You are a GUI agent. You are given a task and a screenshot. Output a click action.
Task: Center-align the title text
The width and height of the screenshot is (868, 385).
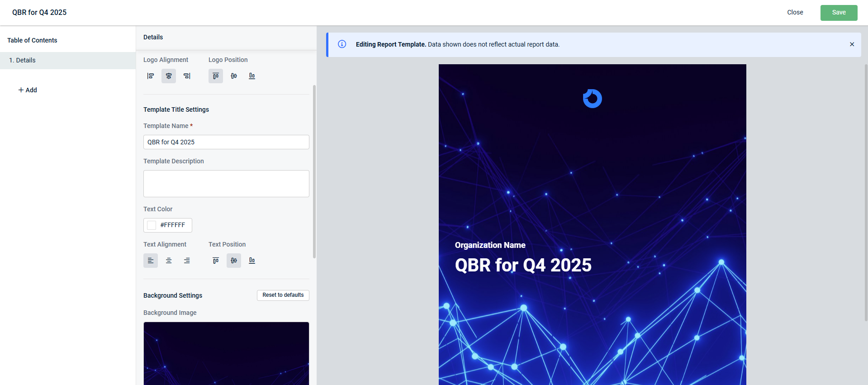(x=169, y=261)
